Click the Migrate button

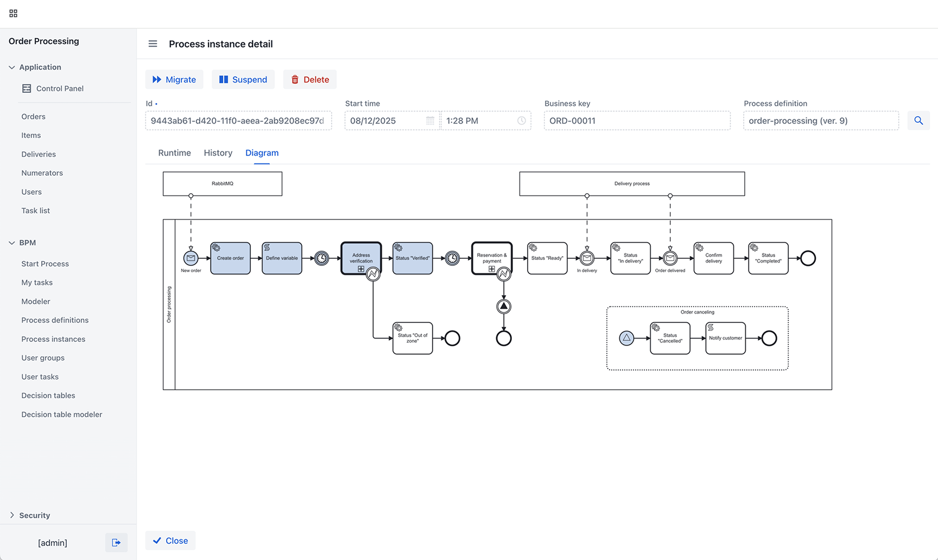point(174,79)
